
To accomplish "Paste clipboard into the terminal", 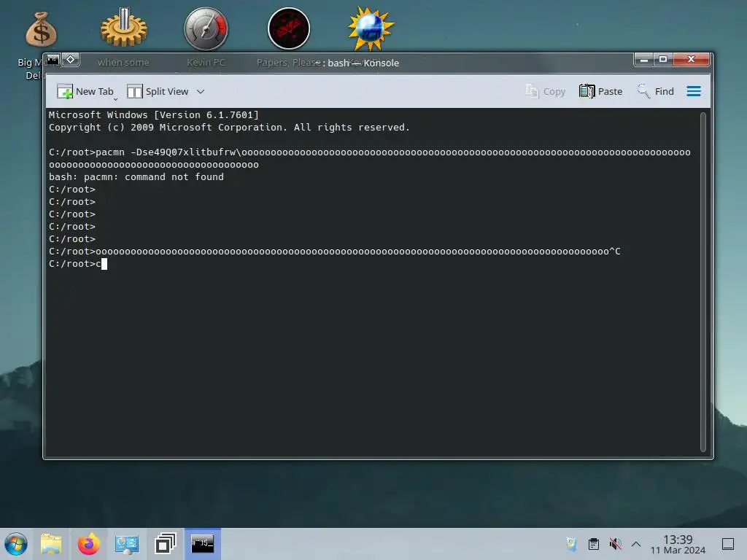I will click(x=601, y=91).
